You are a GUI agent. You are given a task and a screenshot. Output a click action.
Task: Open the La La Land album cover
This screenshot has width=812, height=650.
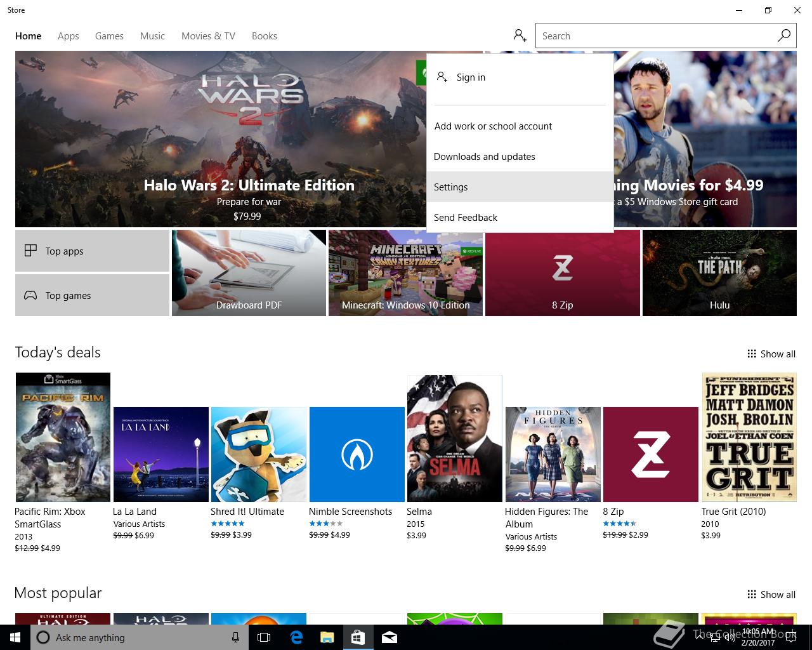pos(161,454)
